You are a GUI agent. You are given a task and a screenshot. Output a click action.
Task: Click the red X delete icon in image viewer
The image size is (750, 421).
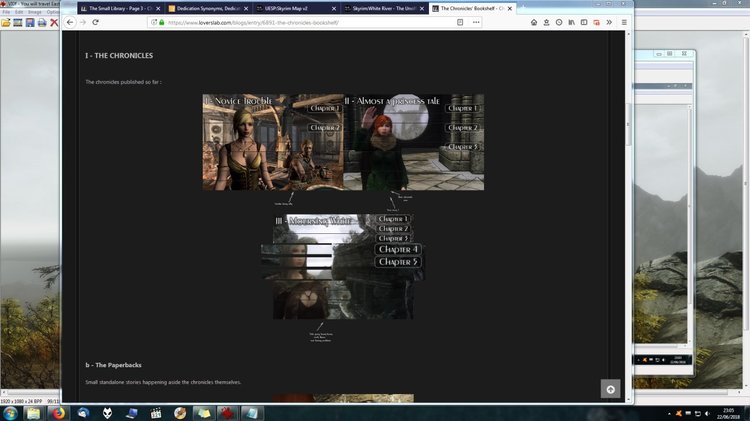(54, 22)
